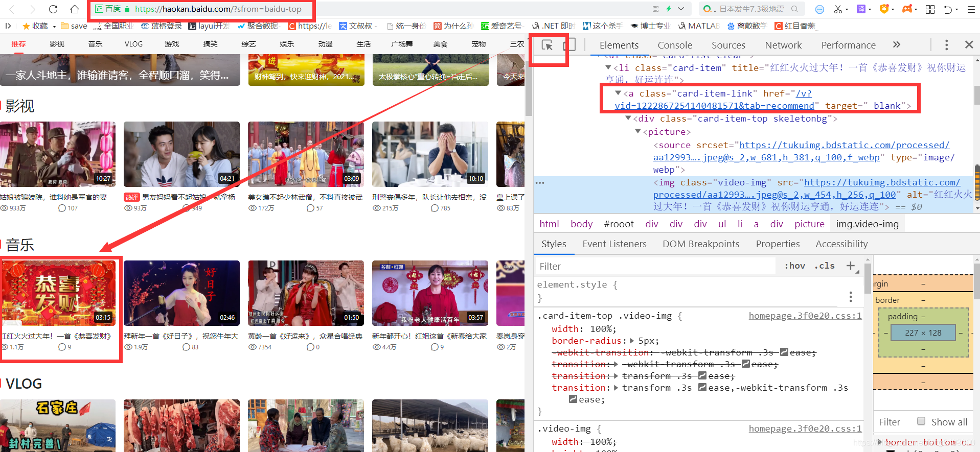Switch to the Sources tab
Viewport: 980px width, 452px height.
point(728,45)
